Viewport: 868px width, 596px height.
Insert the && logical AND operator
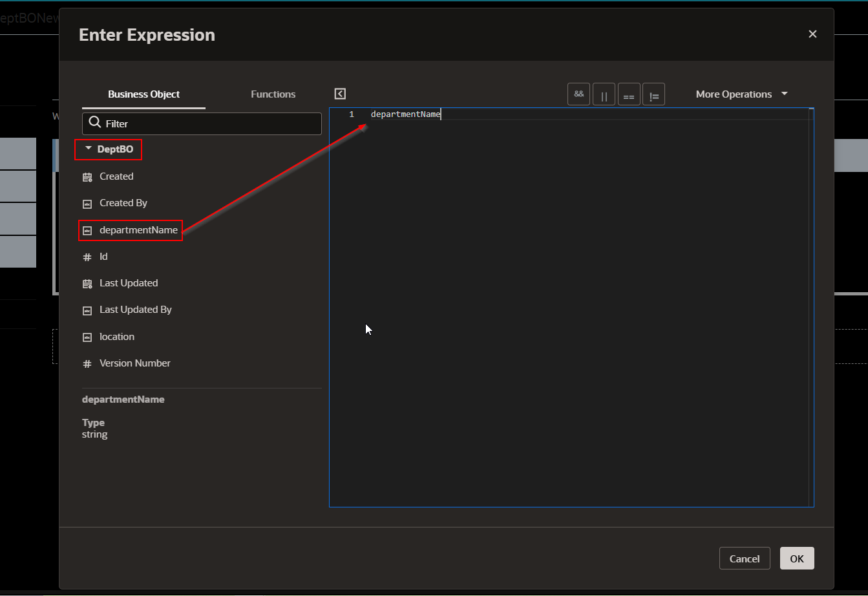tap(578, 94)
